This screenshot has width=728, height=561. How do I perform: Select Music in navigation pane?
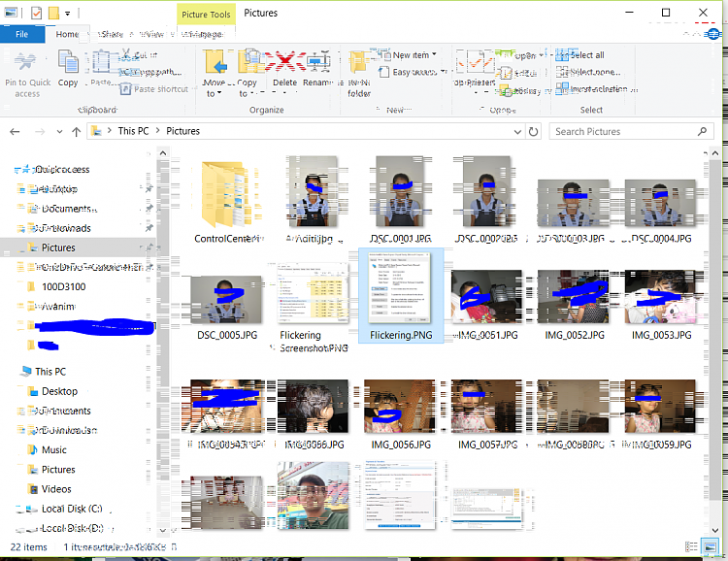[53, 449]
